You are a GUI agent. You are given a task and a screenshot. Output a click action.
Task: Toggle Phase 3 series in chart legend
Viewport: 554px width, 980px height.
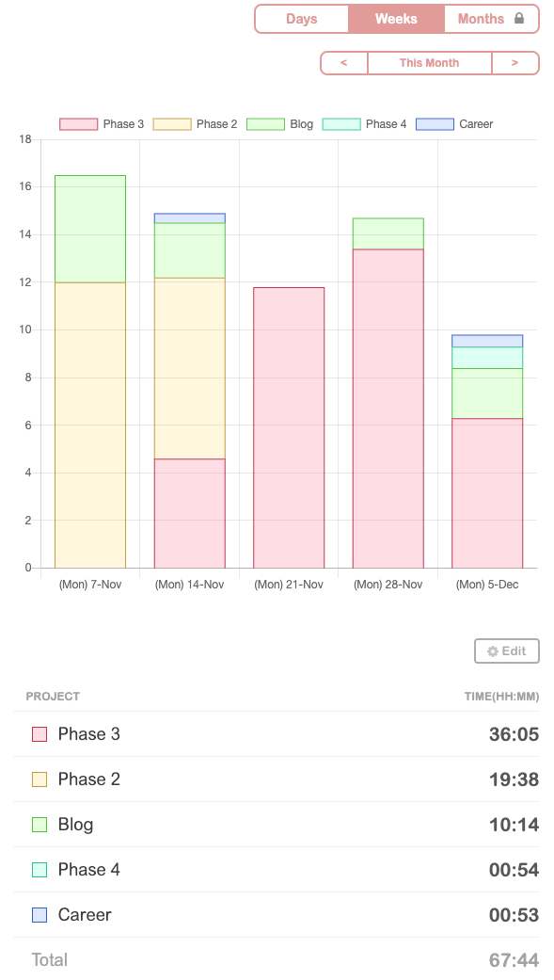[102, 123]
